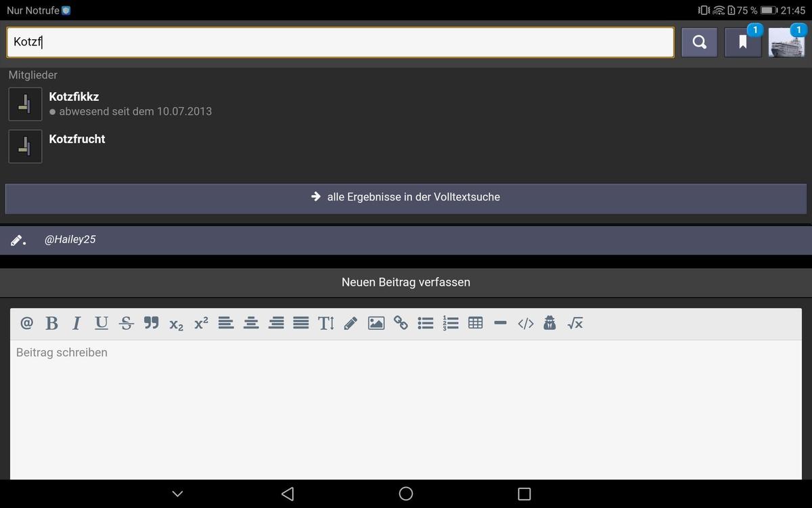Screen dimensions: 812x508
Task: Toggle bold formatting
Action: [x=51, y=323]
